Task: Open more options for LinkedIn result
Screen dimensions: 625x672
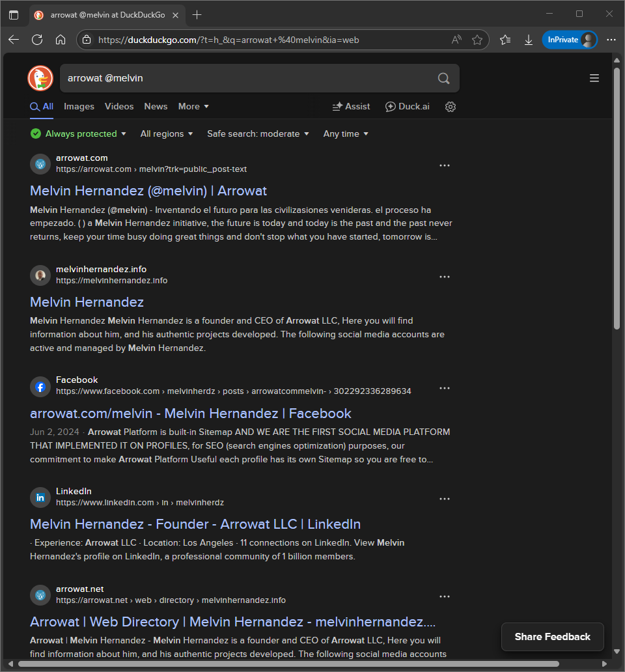Action: (445, 499)
